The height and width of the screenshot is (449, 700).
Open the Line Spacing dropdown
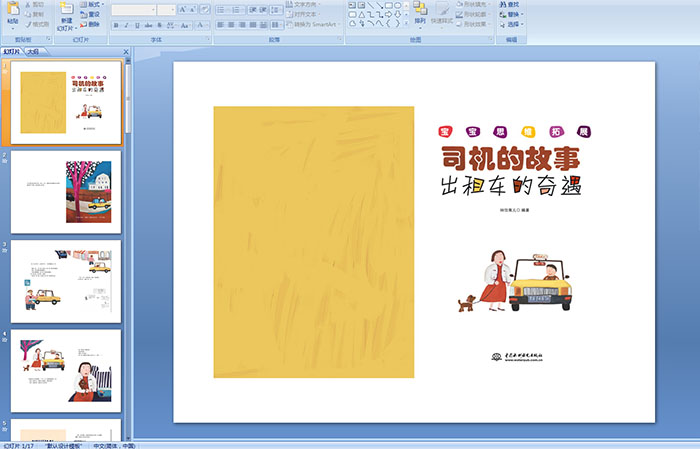tap(276, 10)
